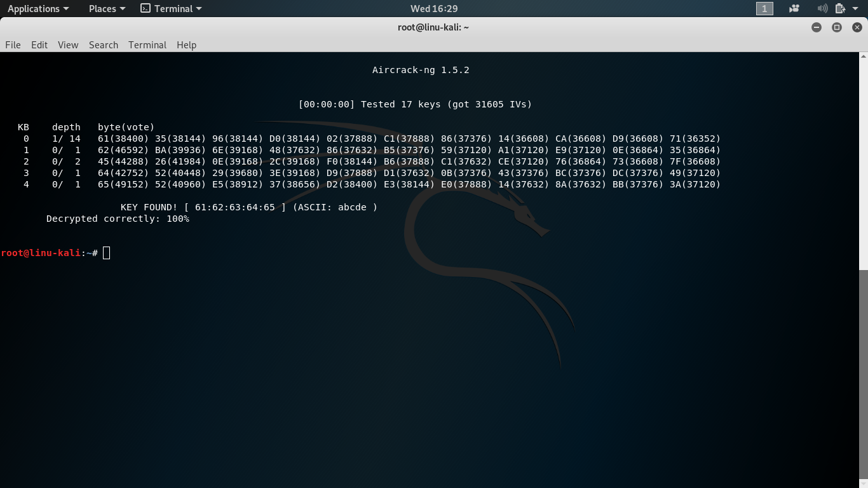The height and width of the screenshot is (488, 868).
Task: Click the root@linu-kali prompt text
Action: 41,253
